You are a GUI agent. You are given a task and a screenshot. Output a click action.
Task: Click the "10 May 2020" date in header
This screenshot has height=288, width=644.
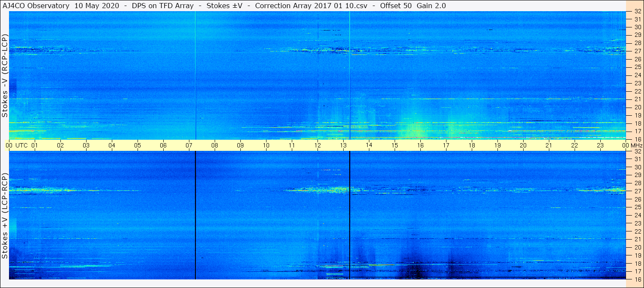(x=97, y=6)
